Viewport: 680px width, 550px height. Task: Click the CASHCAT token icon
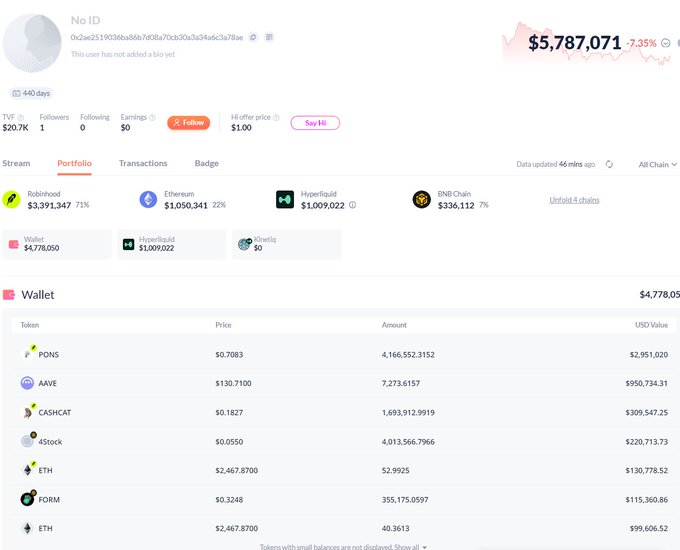[28, 412]
